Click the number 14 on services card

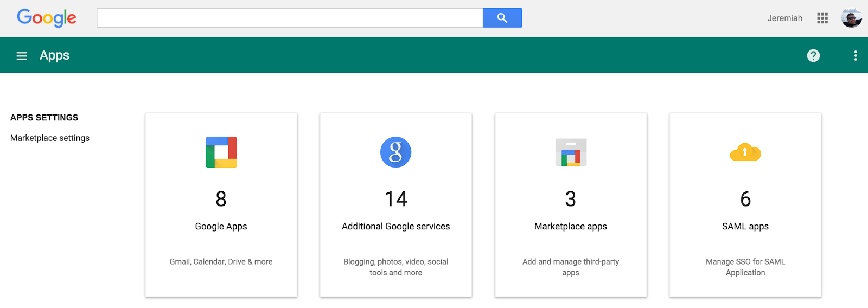(396, 199)
